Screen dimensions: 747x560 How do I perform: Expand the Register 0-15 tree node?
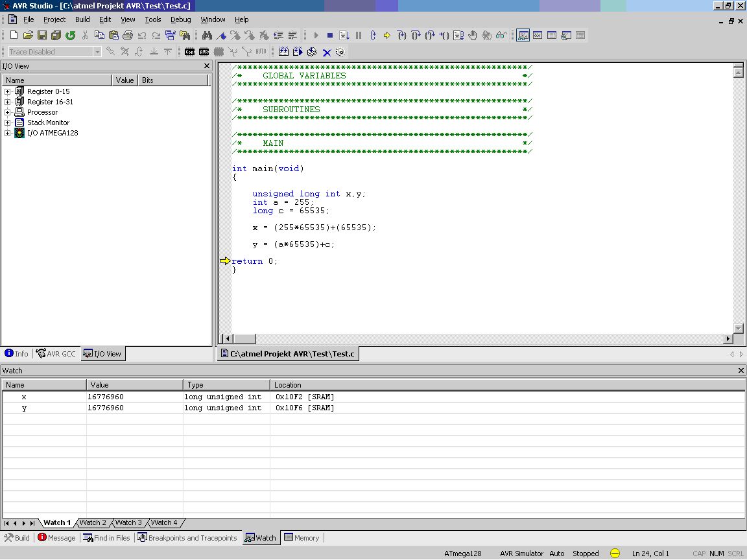pyautogui.click(x=7, y=91)
